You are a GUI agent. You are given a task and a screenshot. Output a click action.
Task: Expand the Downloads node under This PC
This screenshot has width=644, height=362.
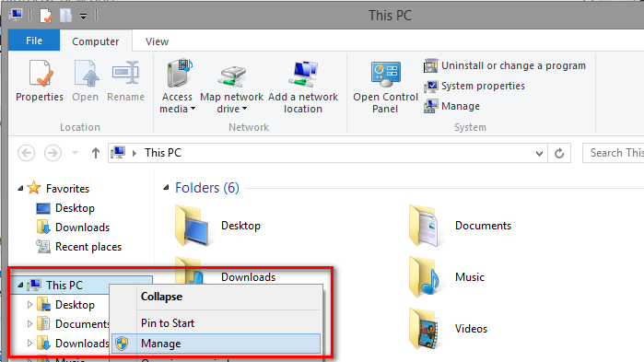pos(29,344)
